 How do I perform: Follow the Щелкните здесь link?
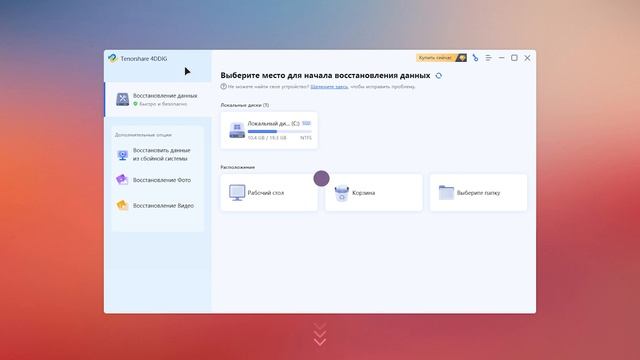[329, 87]
